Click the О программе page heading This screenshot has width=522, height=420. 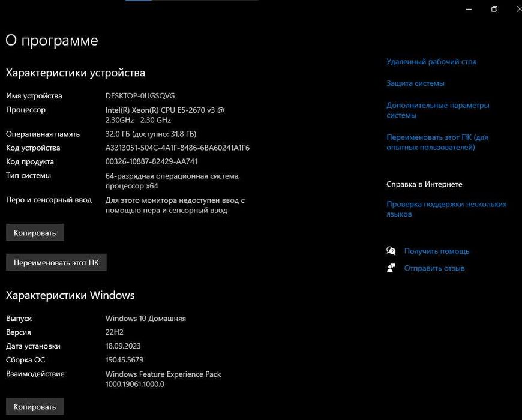(52, 40)
